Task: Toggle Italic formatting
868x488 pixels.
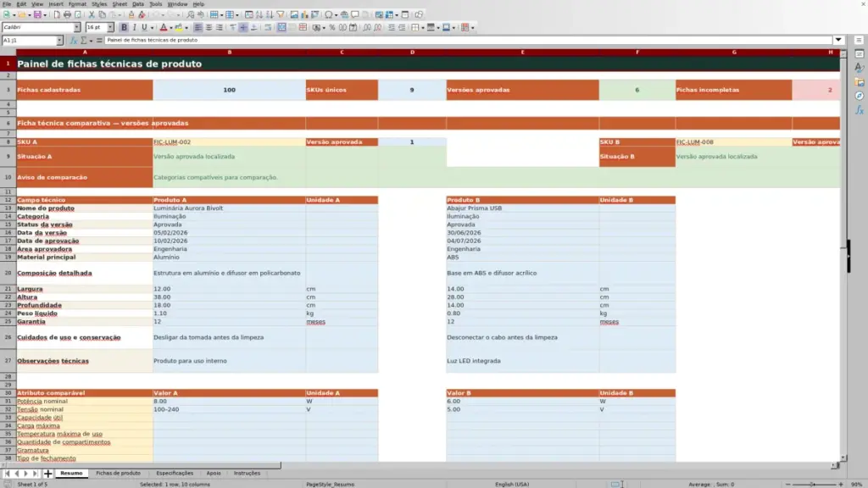Action: (x=135, y=28)
